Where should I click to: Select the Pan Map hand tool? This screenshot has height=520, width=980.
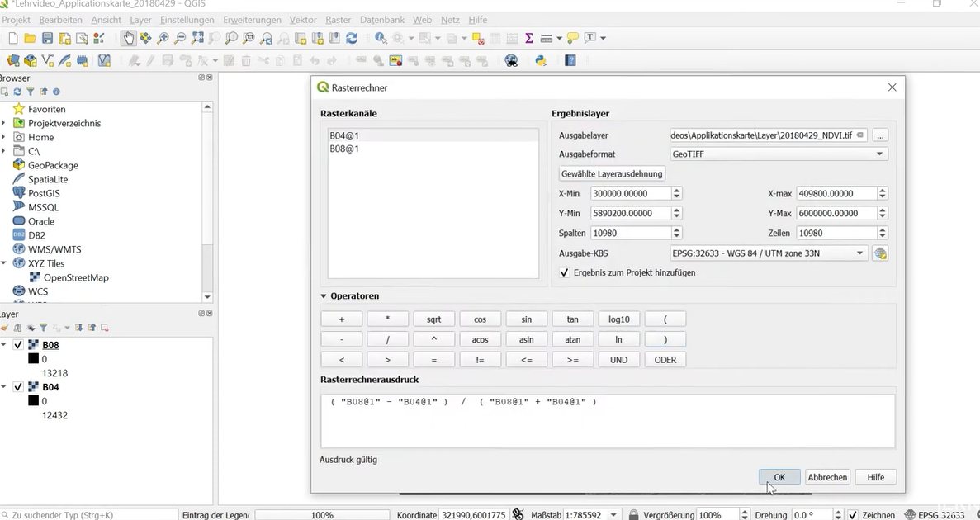coord(128,38)
